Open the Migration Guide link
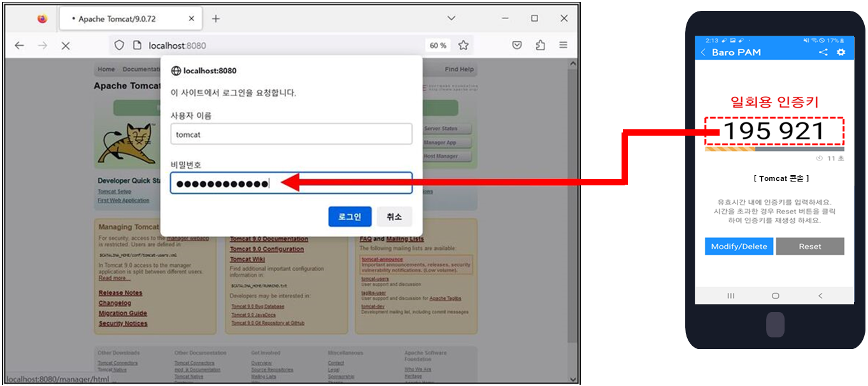The width and height of the screenshot is (868, 386). pyautogui.click(x=123, y=313)
